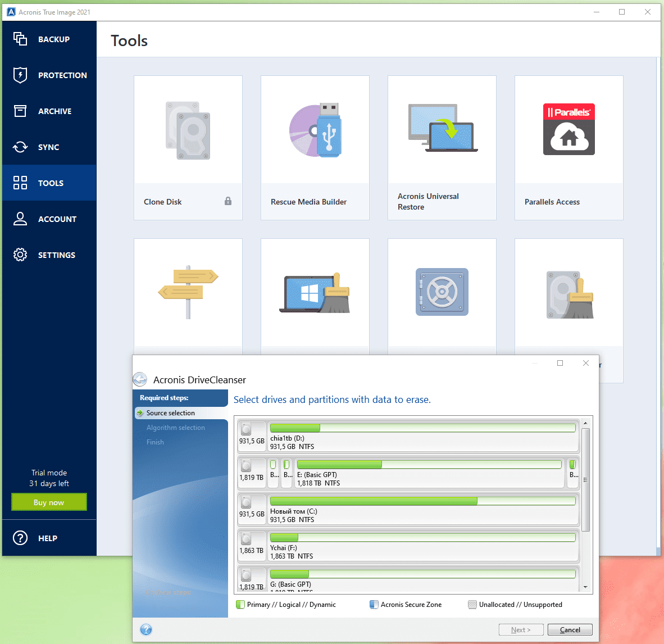Click the DriveCleanser help icon
The image size is (664, 644).
click(146, 629)
